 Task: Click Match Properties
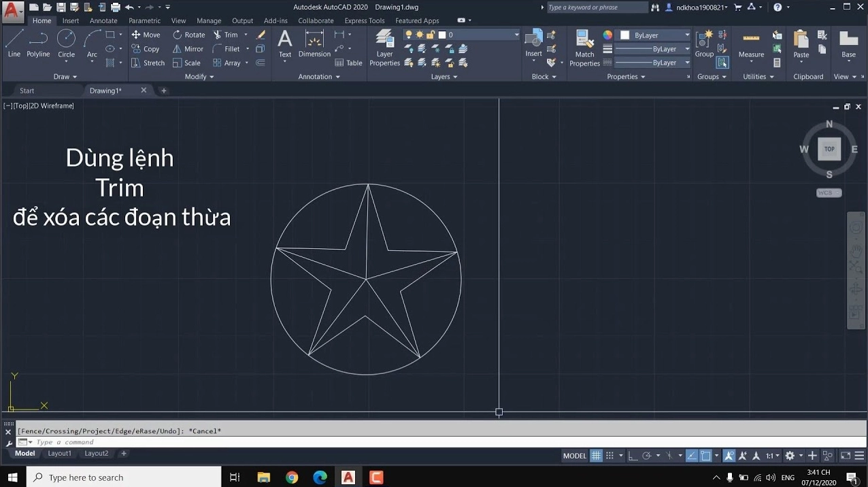[x=584, y=48]
